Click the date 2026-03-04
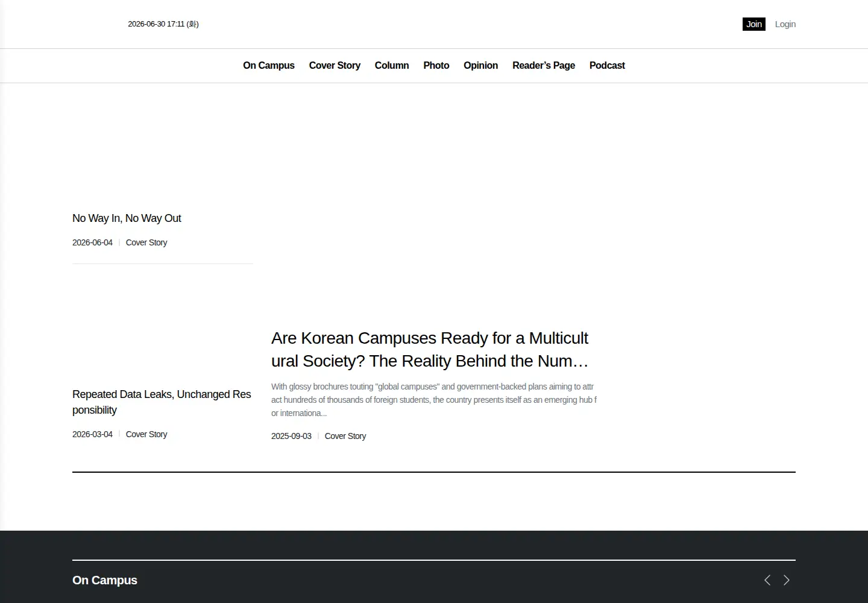This screenshot has height=603, width=868. (x=92, y=434)
